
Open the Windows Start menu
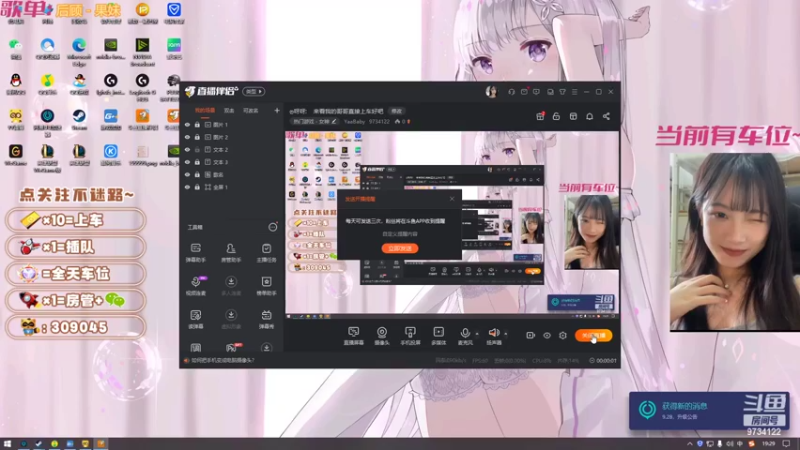click(7, 444)
